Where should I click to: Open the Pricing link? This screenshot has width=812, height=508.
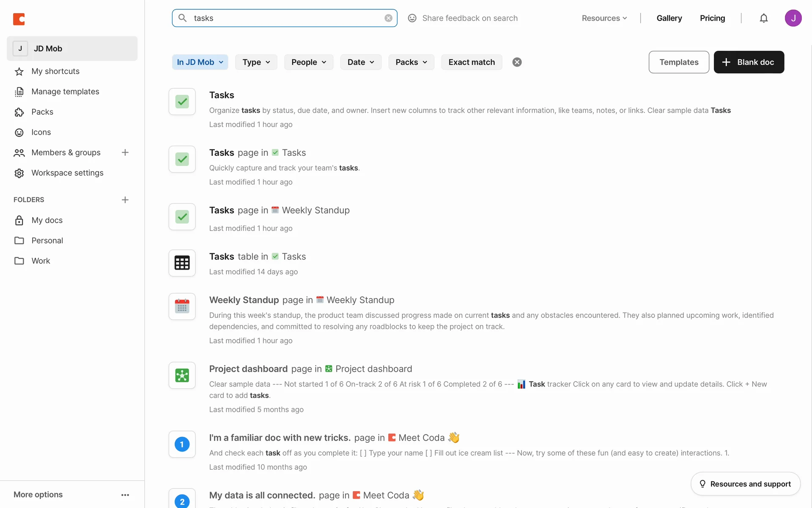pos(712,18)
